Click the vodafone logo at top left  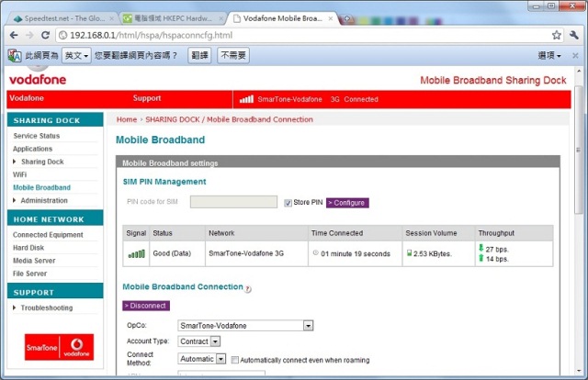click(x=38, y=80)
